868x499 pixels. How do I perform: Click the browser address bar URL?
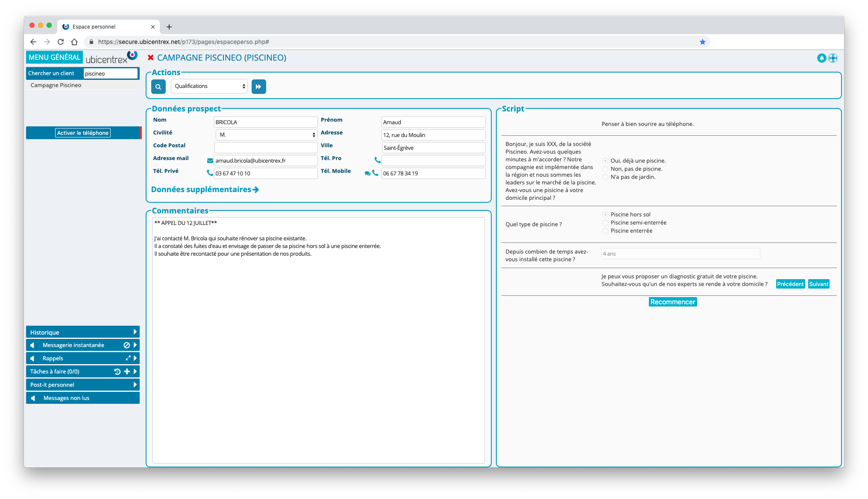184,42
